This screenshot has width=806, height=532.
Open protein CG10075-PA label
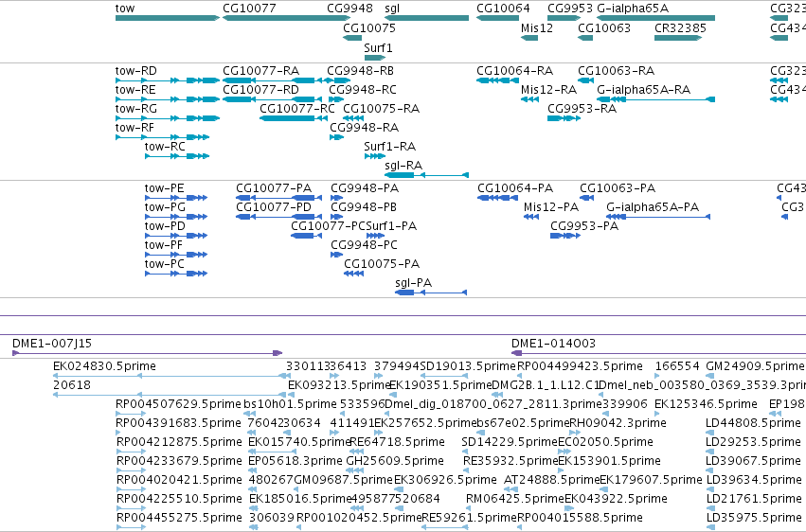click(x=382, y=264)
